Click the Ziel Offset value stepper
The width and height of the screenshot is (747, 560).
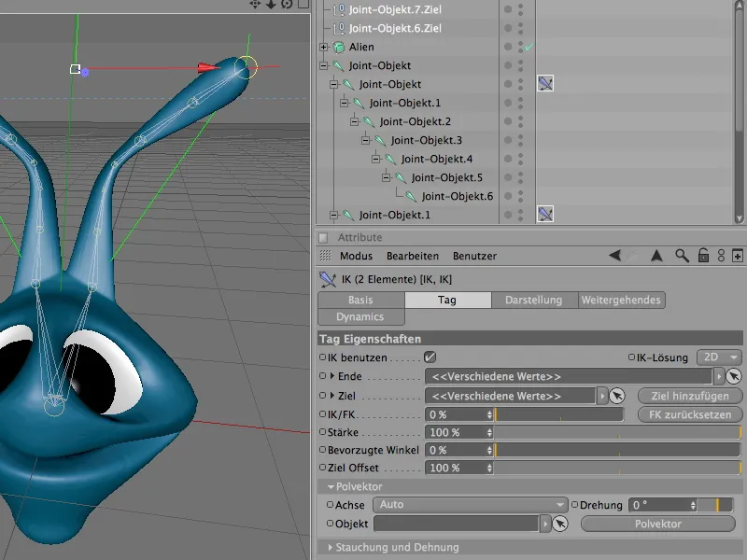(x=489, y=468)
